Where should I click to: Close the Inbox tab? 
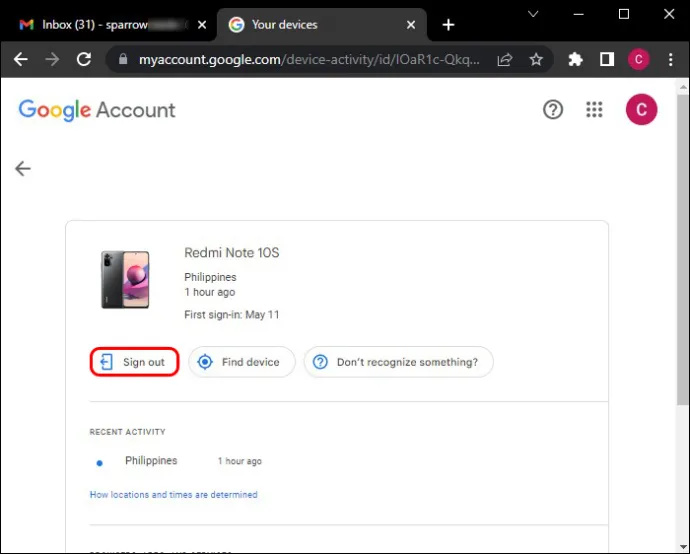click(x=202, y=25)
